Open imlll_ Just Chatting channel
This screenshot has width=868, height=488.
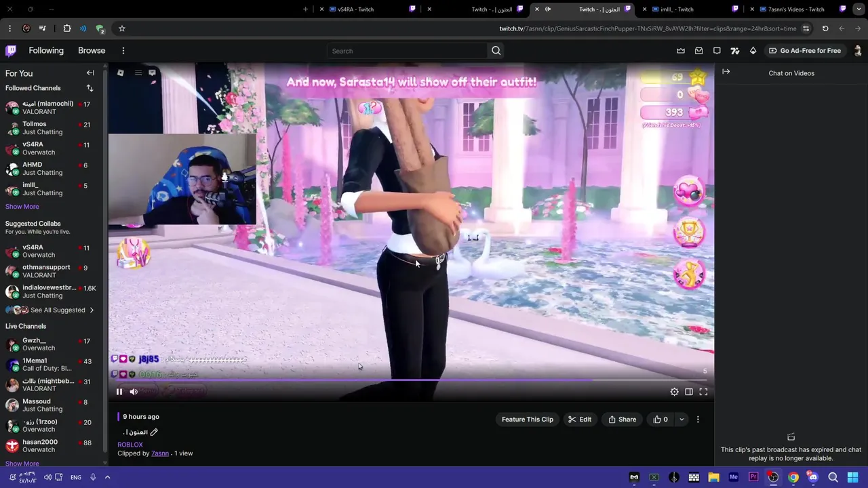pyautogui.click(x=52, y=189)
